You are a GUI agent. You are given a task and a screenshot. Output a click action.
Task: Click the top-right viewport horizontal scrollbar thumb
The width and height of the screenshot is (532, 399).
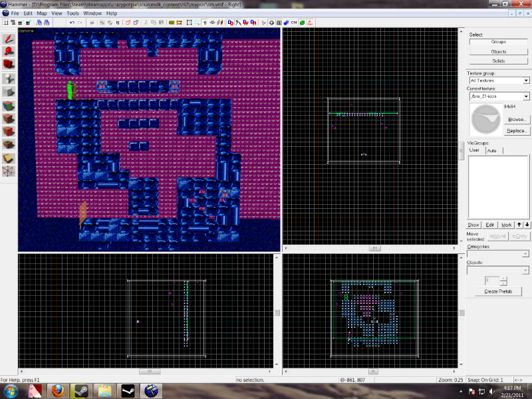pos(374,248)
